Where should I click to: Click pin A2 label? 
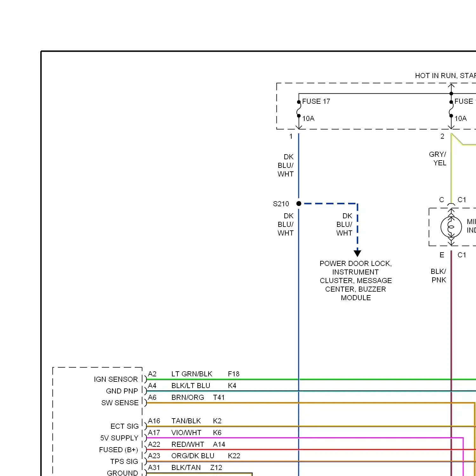click(x=152, y=374)
